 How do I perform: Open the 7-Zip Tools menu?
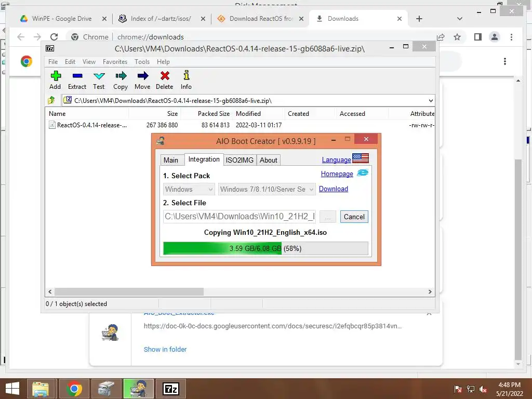click(x=142, y=62)
